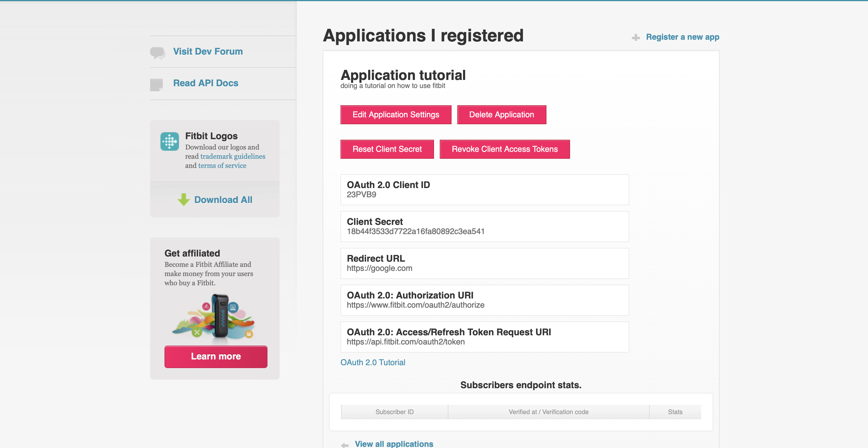Click the speech bubble Dev Forum icon
This screenshot has width=868, height=448.
pos(157,53)
